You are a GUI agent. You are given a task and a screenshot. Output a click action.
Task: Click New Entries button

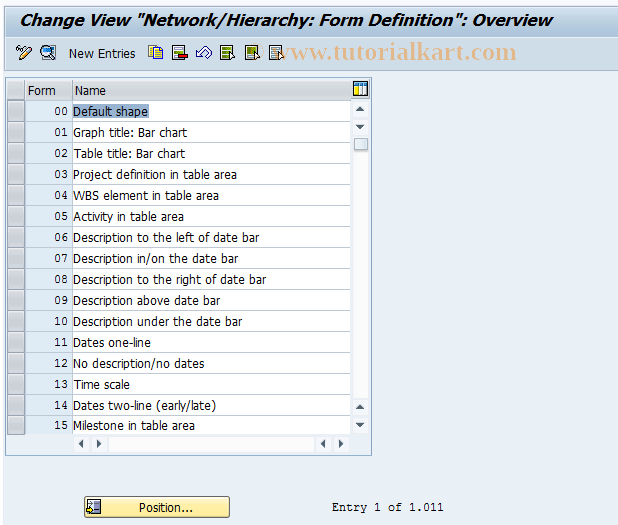(102, 54)
